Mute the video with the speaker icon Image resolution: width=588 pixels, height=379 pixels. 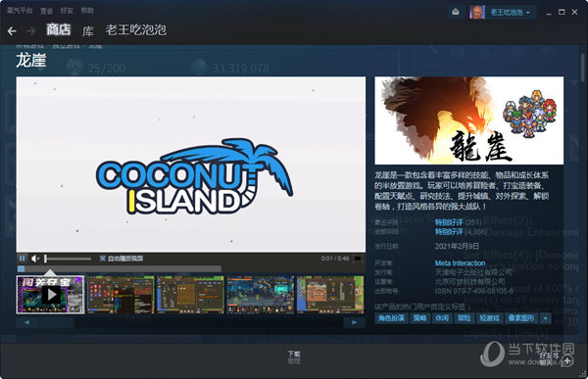35,259
